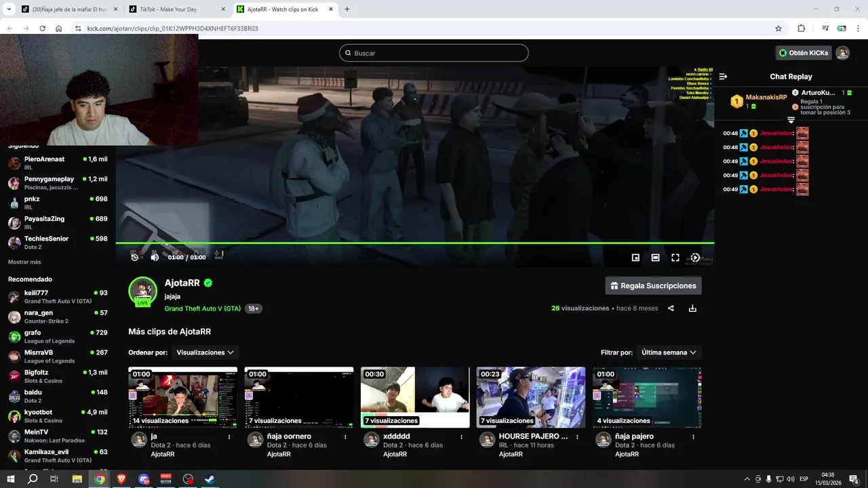The width and height of the screenshot is (868, 488).
Task: Open the Brave browser from the taskbar
Action: [x=121, y=479]
